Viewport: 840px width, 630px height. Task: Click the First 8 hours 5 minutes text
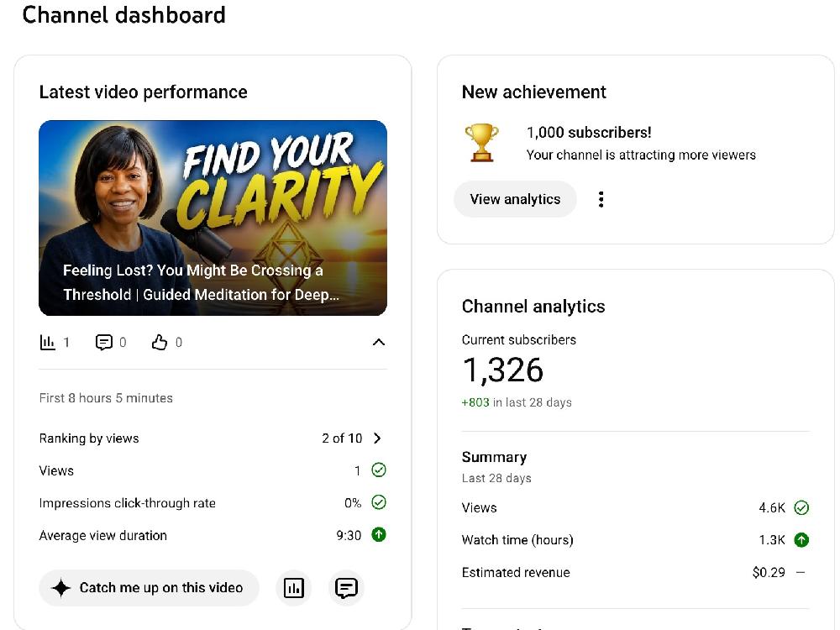tap(106, 398)
